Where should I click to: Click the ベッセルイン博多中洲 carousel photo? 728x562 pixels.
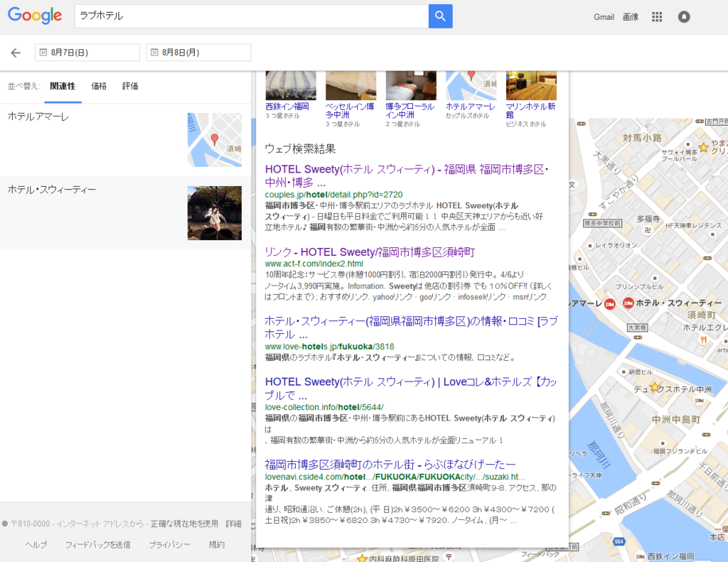coord(351,85)
